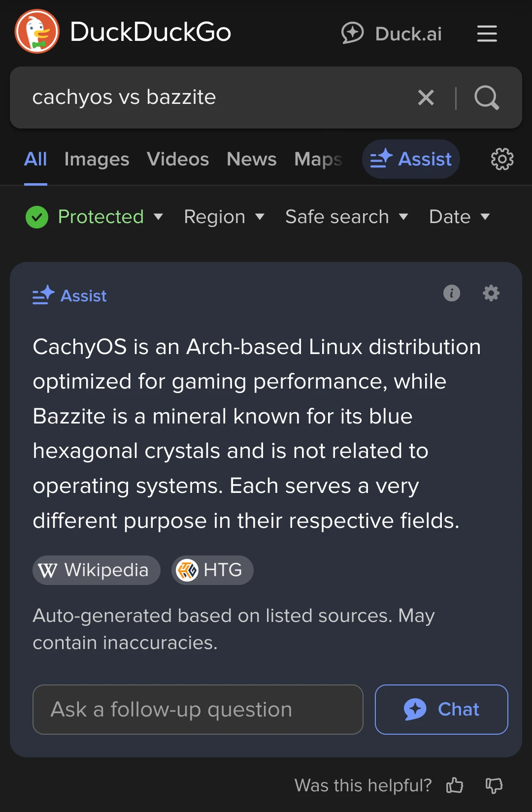Open the hamburger menu
Screen dimensions: 532x812
[487, 33]
